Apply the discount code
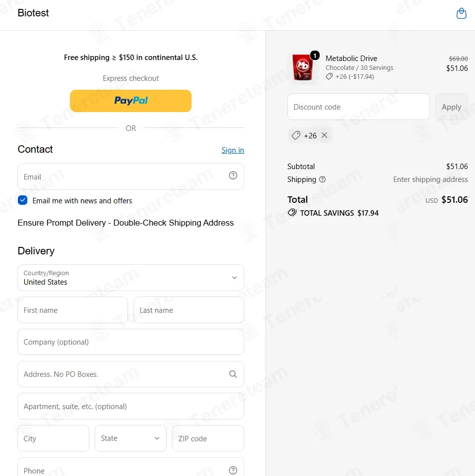This screenshot has height=476, width=475. (451, 107)
